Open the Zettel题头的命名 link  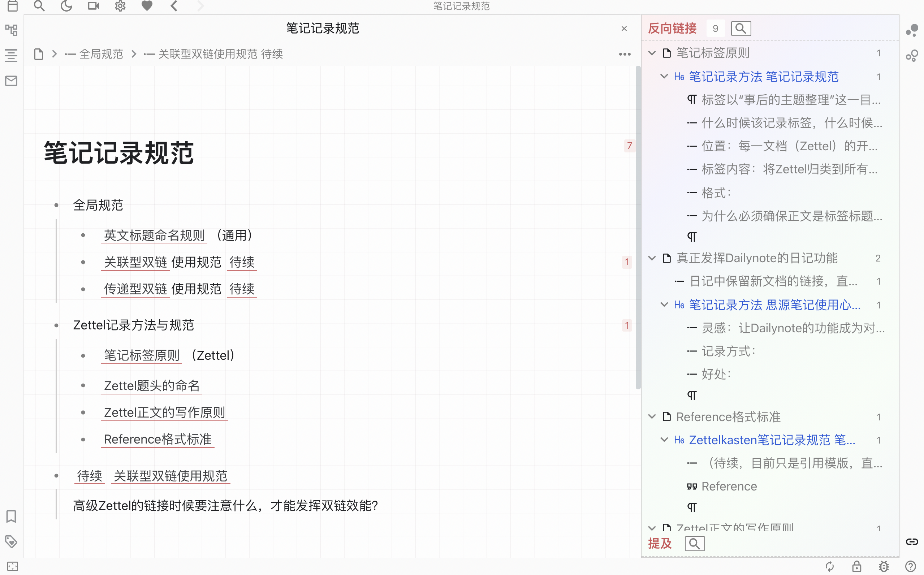(152, 386)
